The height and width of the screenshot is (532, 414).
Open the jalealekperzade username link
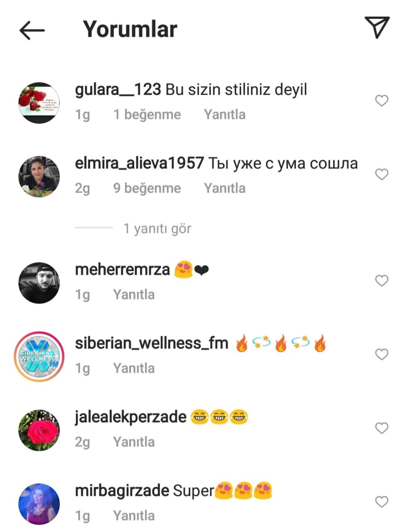click(x=130, y=417)
